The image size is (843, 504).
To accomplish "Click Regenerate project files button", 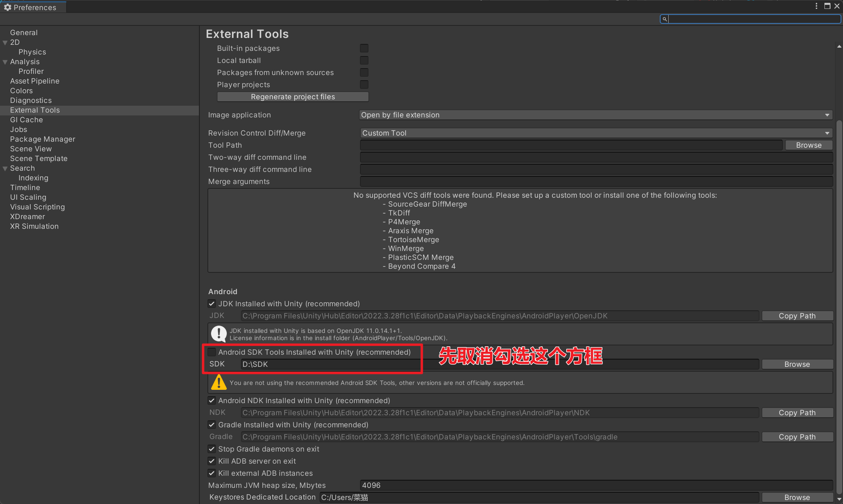I will [293, 97].
